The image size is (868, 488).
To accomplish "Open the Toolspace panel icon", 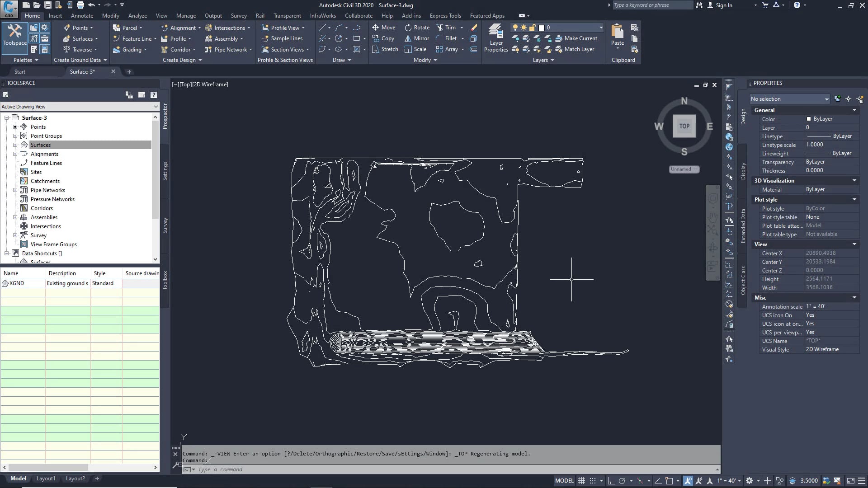I will 14,34.
